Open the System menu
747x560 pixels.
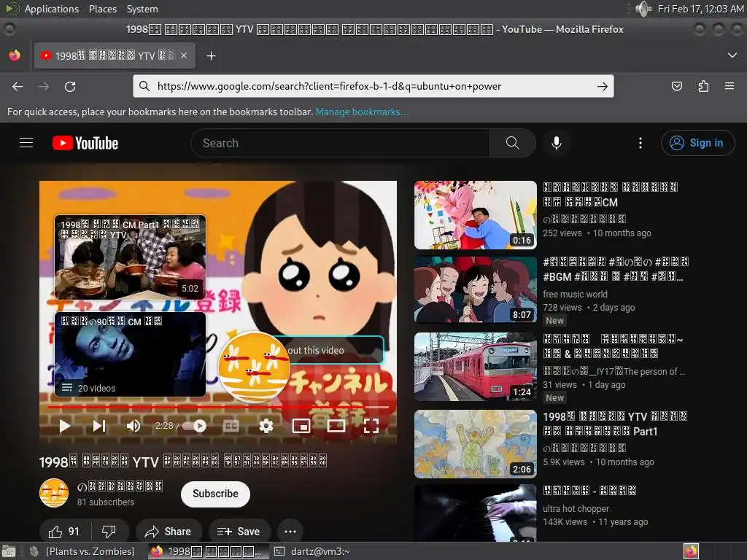point(142,9)
